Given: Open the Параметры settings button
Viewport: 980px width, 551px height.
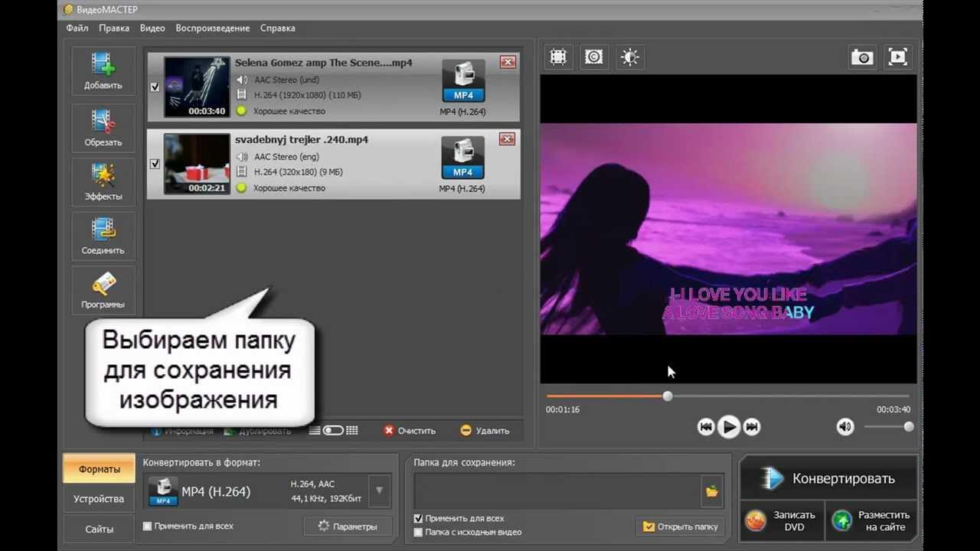Looking at the screenshot, I should point(348,527).
